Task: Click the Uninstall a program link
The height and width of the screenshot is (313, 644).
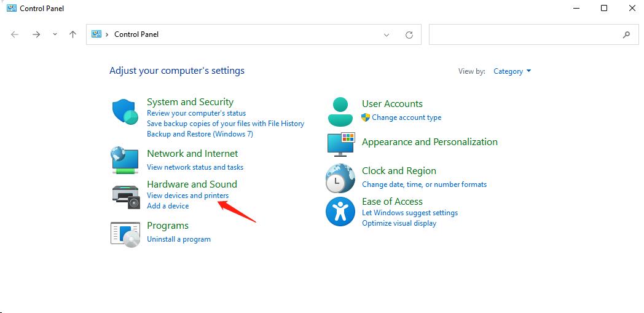Action: pos(178,239)
